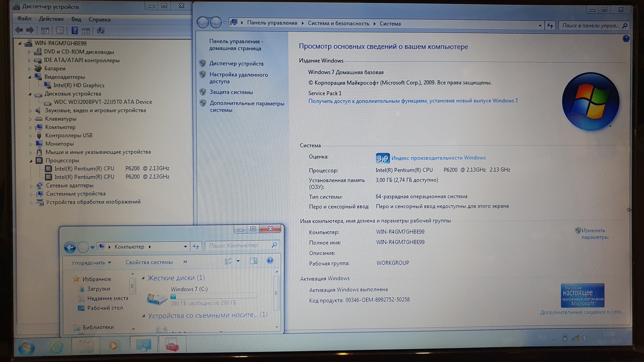644x362 pixels.
Task: Click the volume speaker icon in the system tray
Action: tap(585, 338)
